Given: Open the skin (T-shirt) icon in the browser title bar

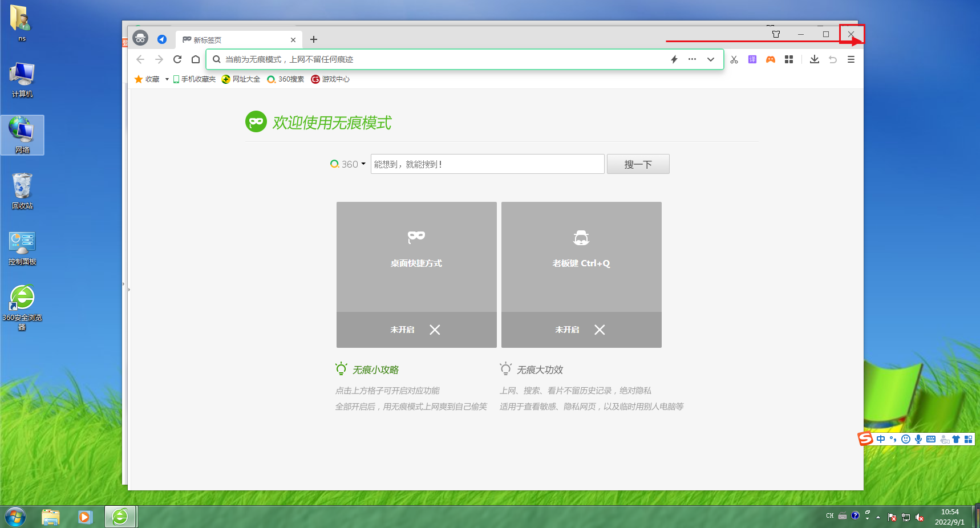Looking at the screenshot, I should coord(776,34).
